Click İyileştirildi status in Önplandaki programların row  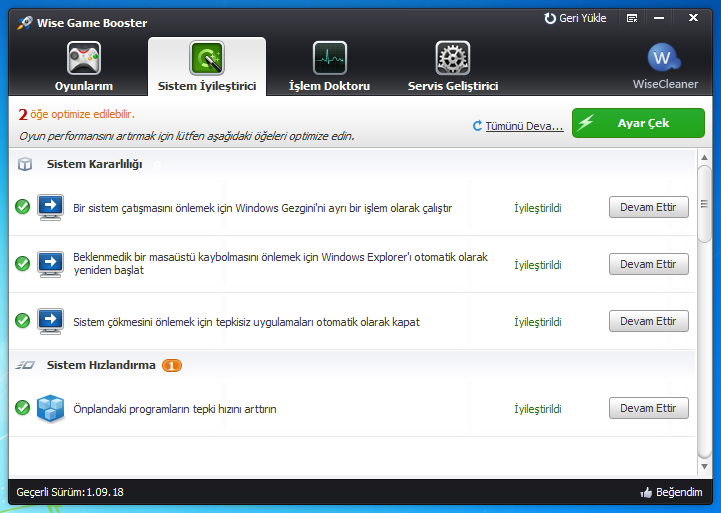coord(538,409)
